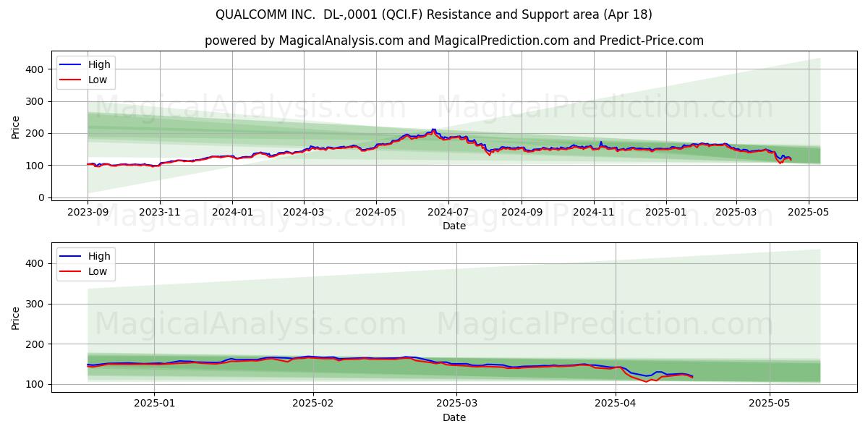Screen dimensions: 868x434
Task: Click the '2025-01' x-axis label in the top chart
Action: click(x=666, y=213)
